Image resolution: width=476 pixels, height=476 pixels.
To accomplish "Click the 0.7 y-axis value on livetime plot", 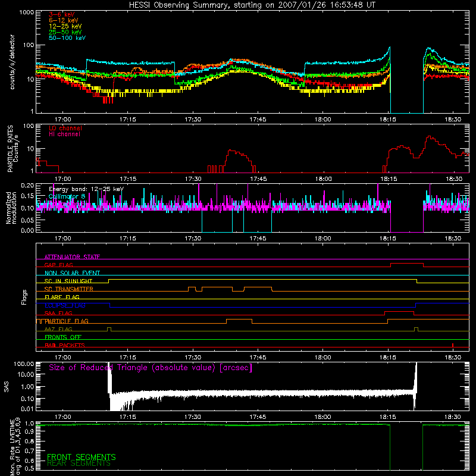I will pyautogui.click(x=29, y=450).
